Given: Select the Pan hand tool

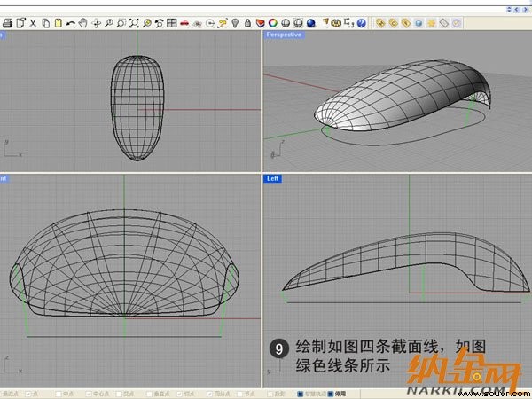Looking at the screenshot, I should coord(83,23).
